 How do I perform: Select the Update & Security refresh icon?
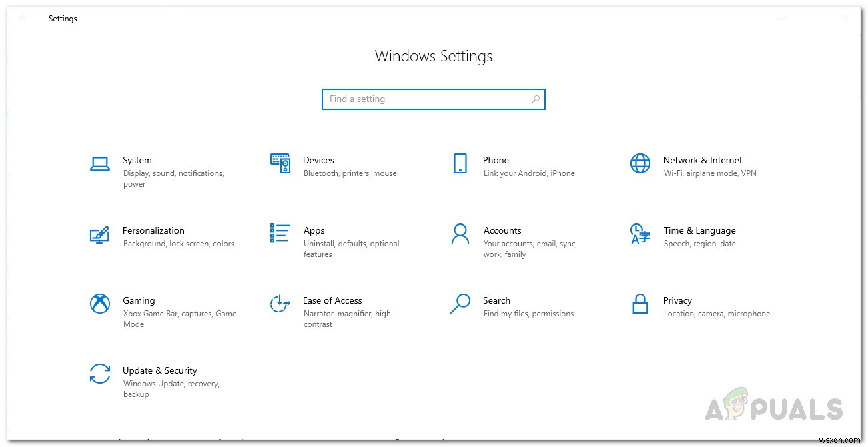coord(100,374)
